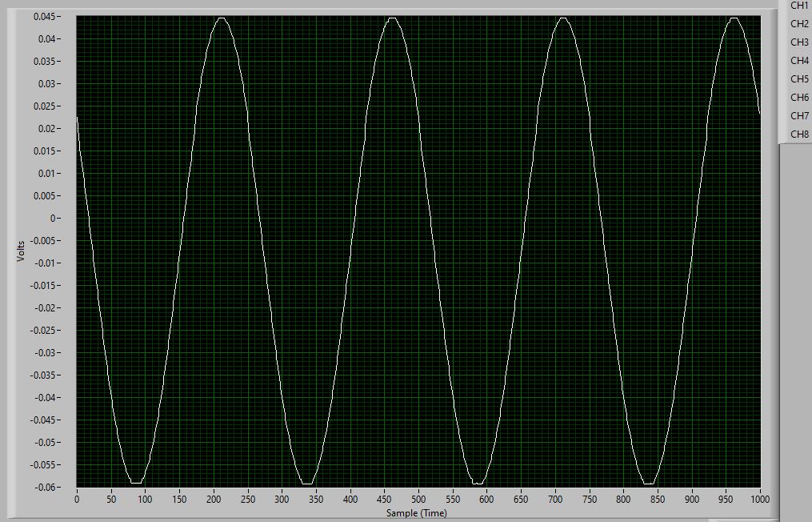Image resolution: width=812 pixels, height=522 pixels.
Task: Click the 750 X-axis tick value
Action: point(590,500)
